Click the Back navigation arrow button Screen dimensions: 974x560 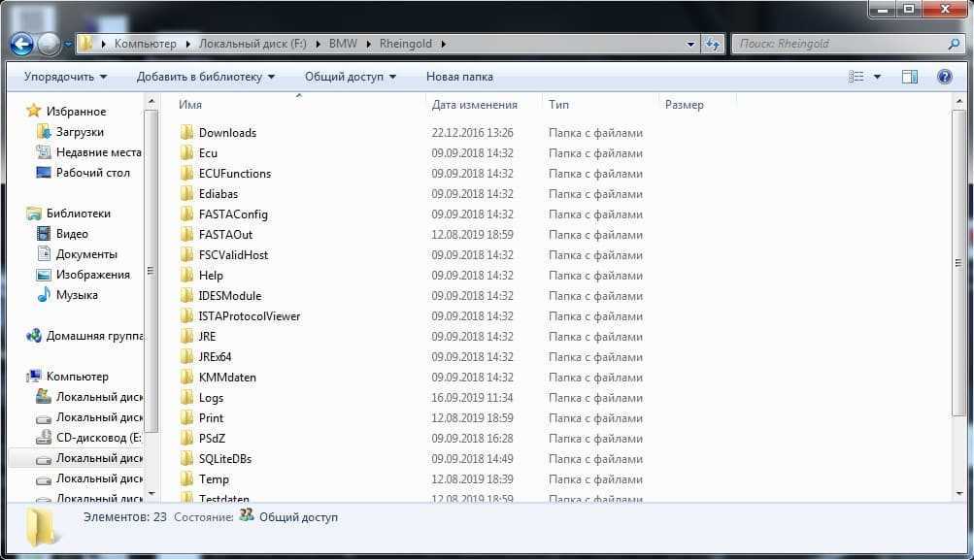pos(21,44)
